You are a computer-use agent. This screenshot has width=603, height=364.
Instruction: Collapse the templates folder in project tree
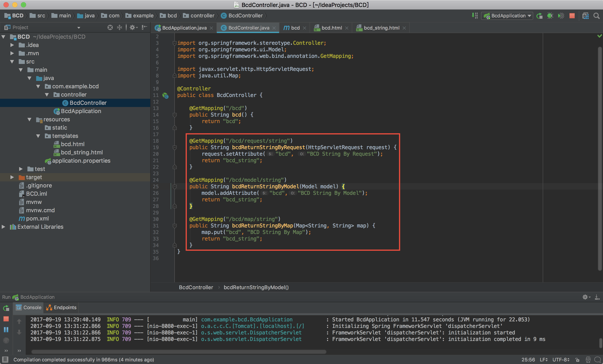click(x=38, y=136)
